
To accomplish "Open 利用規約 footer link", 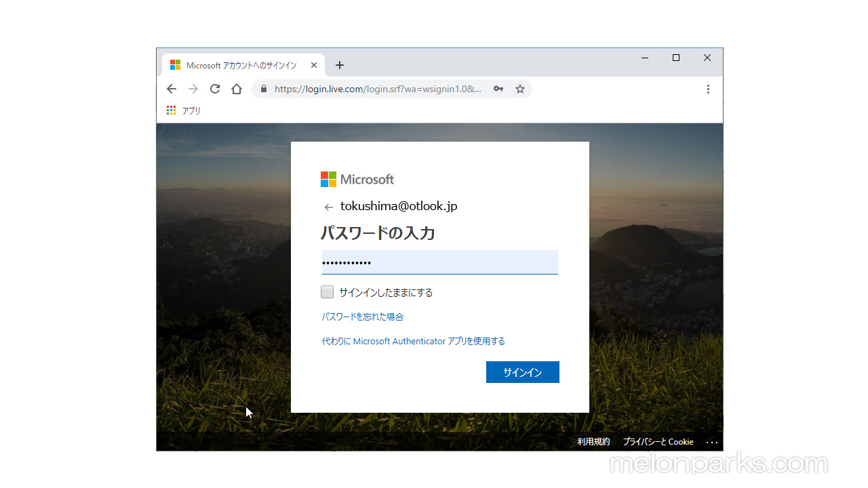I will pos(593,441).
